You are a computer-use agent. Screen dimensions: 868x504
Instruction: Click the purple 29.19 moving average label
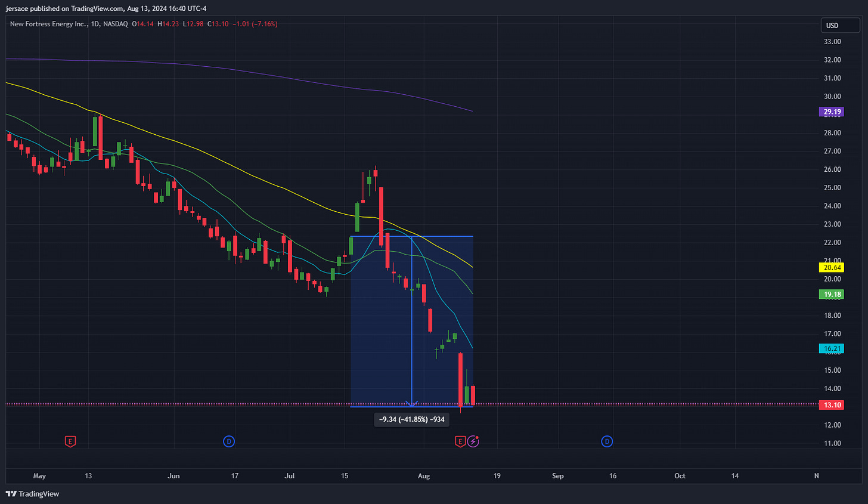click(832, 112)
